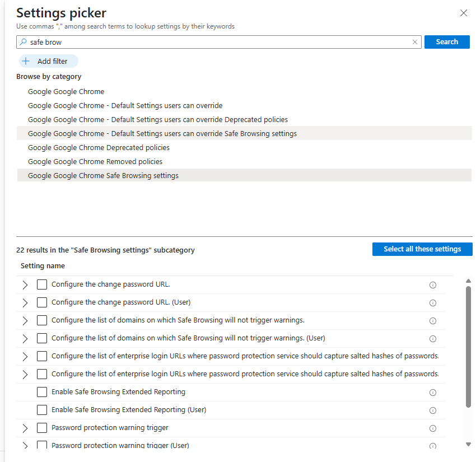
Task: Select Google Google Chrome Deprecated policies category
Action: (x=99, y=148)
